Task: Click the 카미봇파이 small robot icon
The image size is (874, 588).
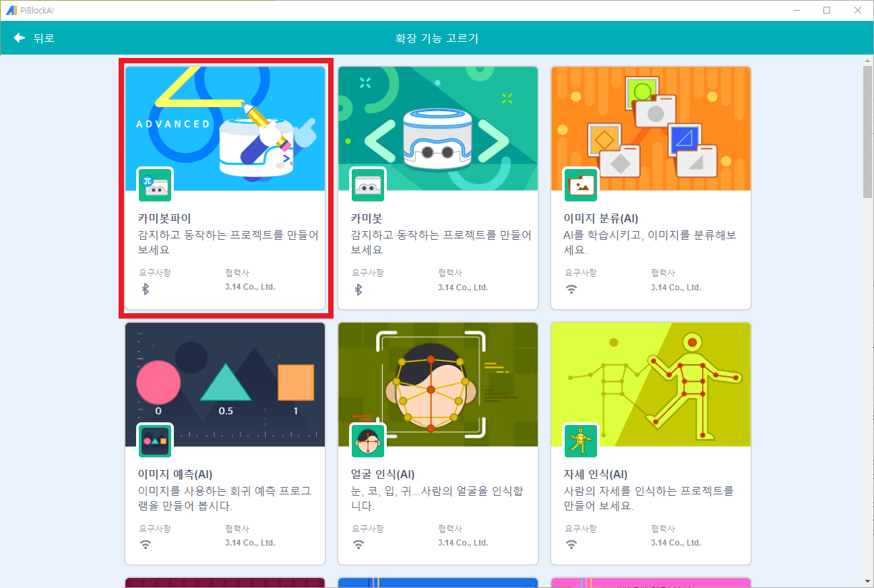Action: pyautogui.click(x=155, y=185)
